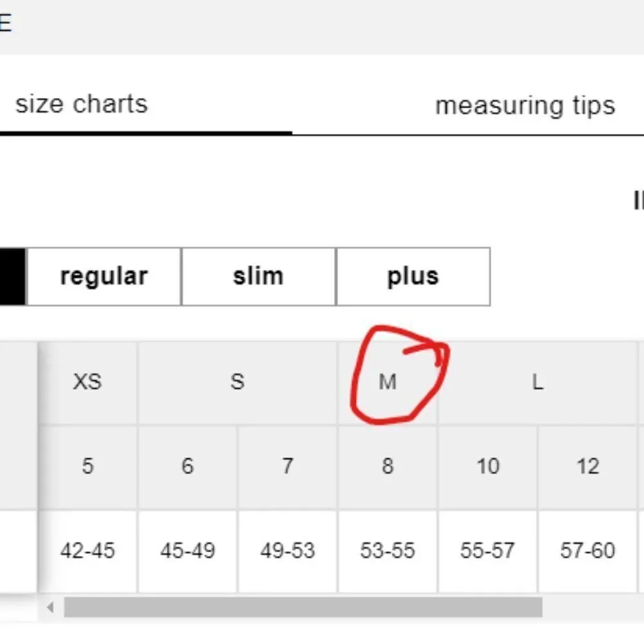Click the 53-55 measurement cell

[x=387, y=551]
